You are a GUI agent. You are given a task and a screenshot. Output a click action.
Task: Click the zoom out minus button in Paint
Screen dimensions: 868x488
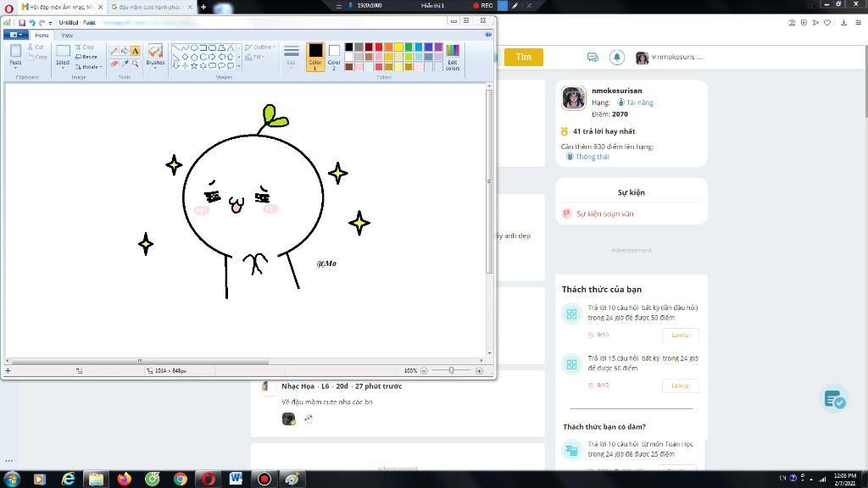click(424, 371)
